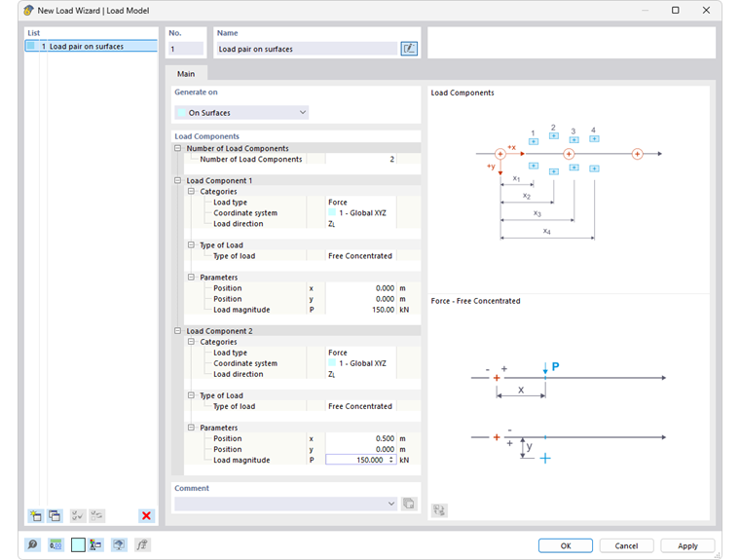Click the RFEM app icon in title bar
The height and width of the screenshot is (560, 740).
point(29,10)
